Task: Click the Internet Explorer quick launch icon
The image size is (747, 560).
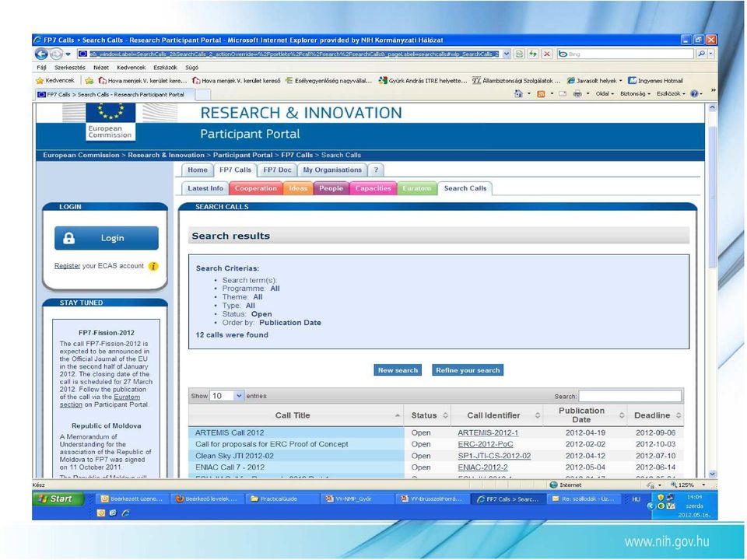Action: click(125, 513)
